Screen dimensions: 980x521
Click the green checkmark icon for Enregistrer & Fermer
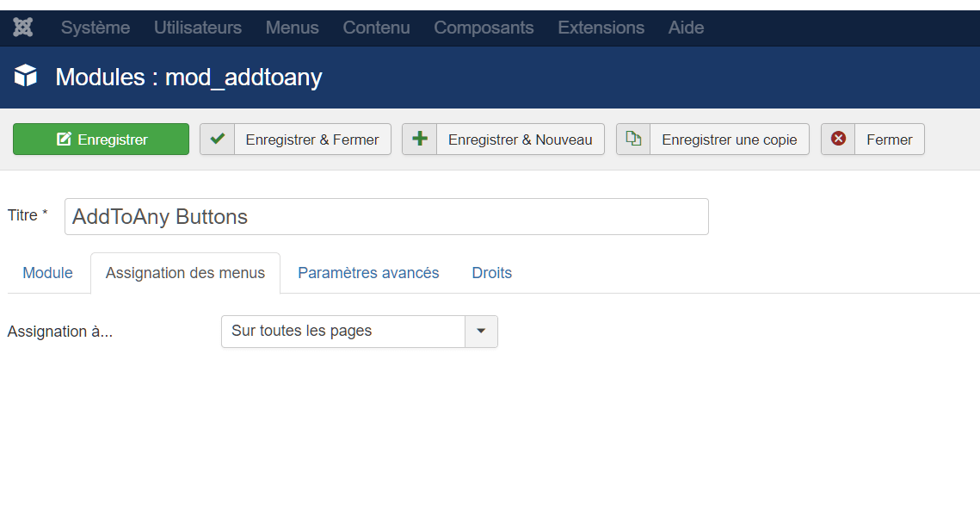click(x=218, y=139)
